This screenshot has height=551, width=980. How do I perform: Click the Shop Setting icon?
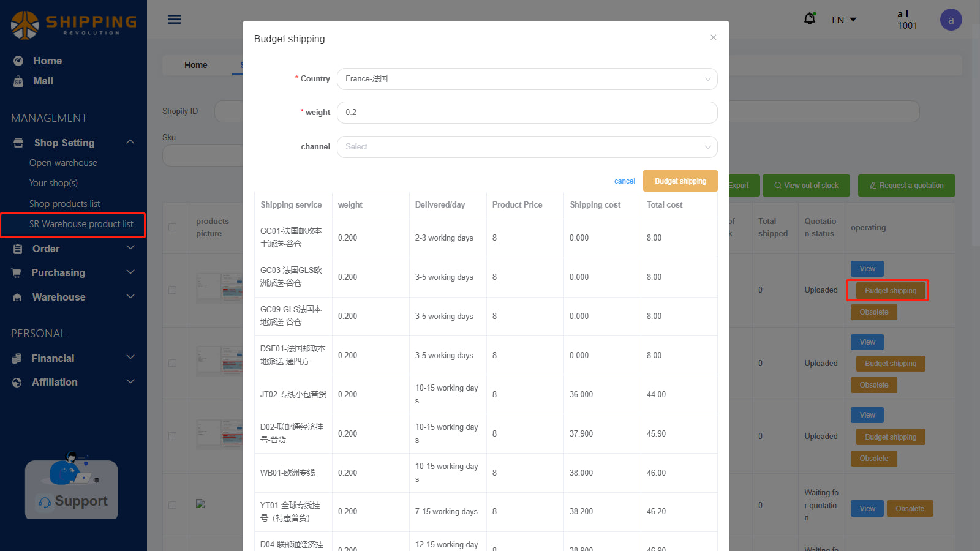[x=18, y=142]
